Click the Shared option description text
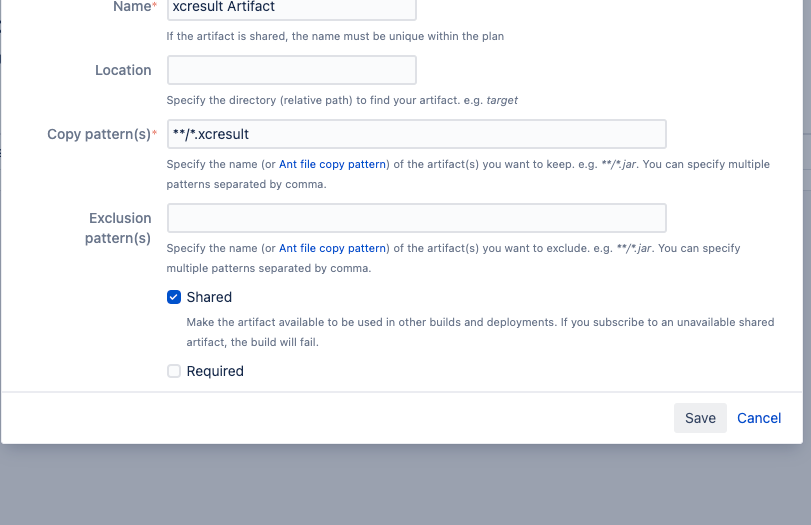 (x=480, y=332)
